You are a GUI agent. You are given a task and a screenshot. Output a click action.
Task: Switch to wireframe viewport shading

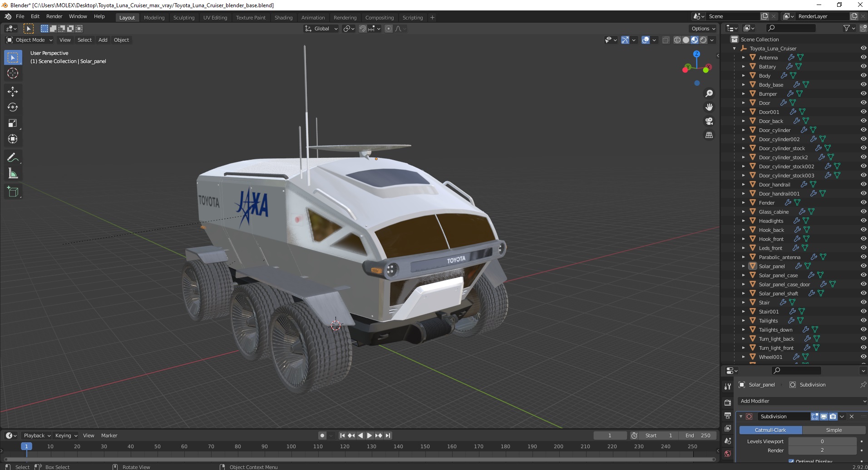click(x=677, y=40)
